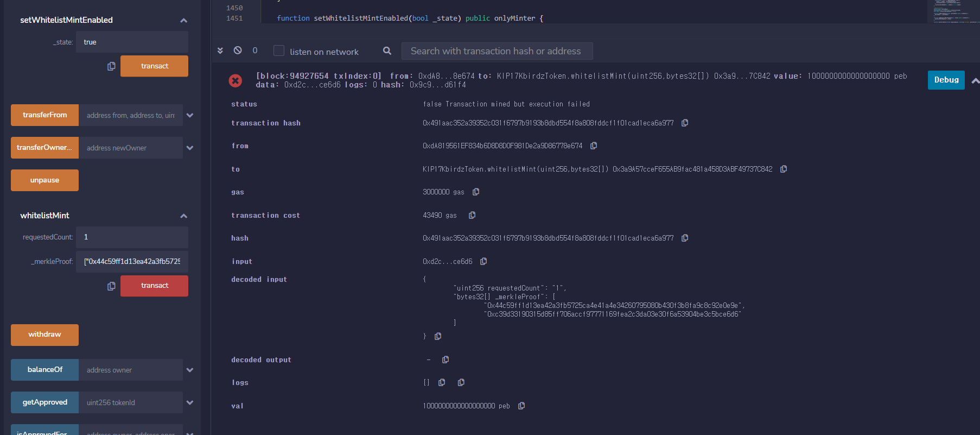The image size is (980, 435).
Task: Copy the val peb amount
Action: (x=521, y=406)
